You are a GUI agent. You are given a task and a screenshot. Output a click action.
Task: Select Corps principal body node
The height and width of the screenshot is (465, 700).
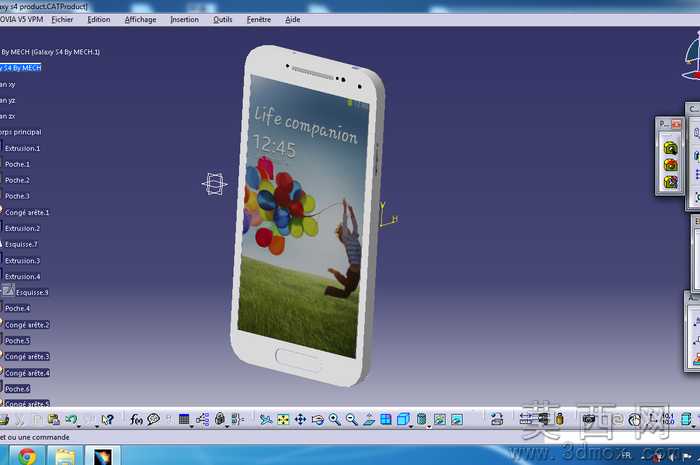[x=21, y=132]
